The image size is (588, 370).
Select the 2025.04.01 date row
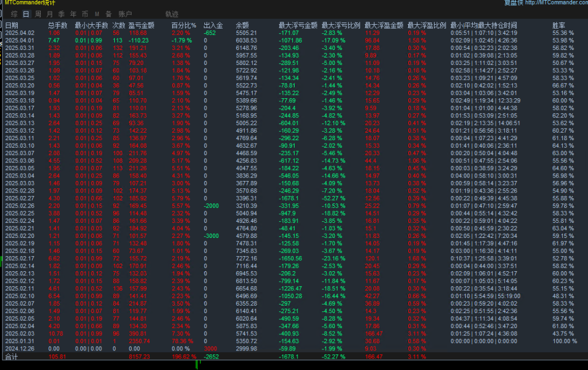tap(20, 40)
